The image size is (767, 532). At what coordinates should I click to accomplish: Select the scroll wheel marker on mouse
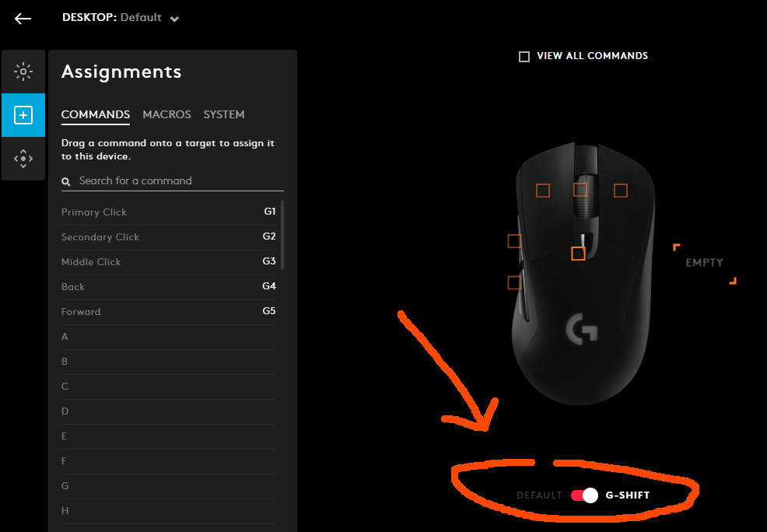pyautogui.click(x=580, y=190)
